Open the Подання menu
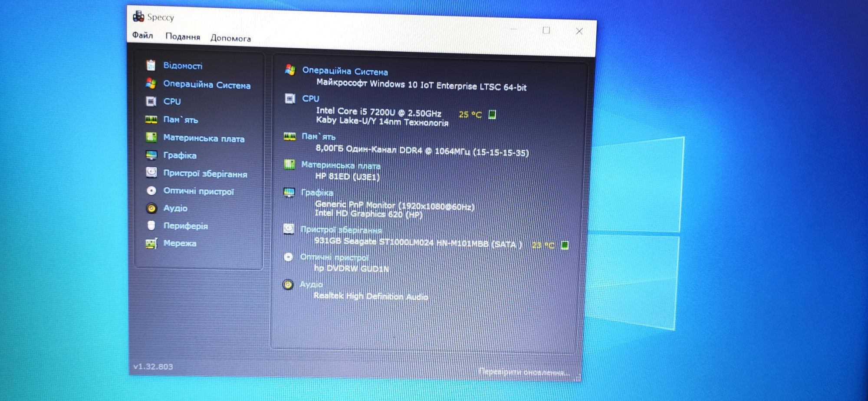Screen dimensions: 868x401 183,36
